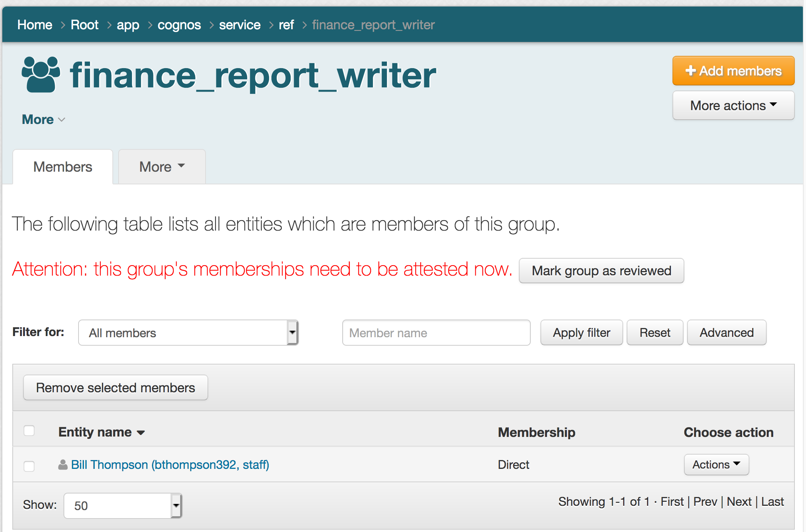Open Bill Thompson member link
Viewport: 806px width, 532px height.
click(170, 465)
